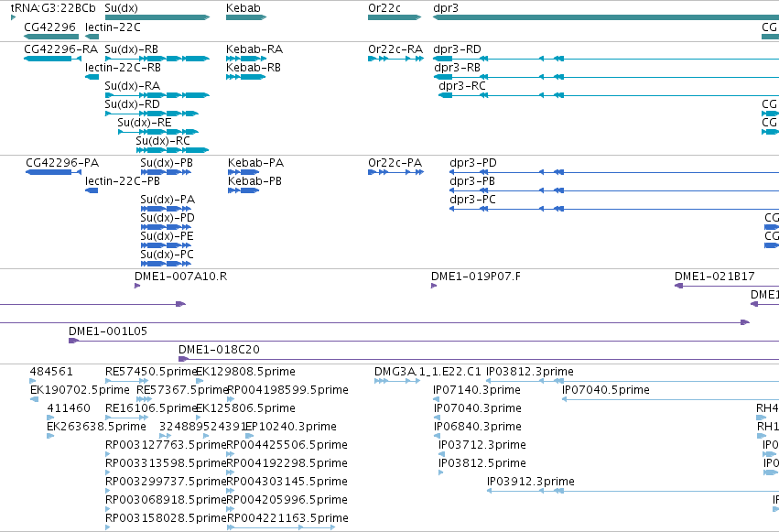The image size is (779, 532).
Task: Select EST RP003158028.5prime
Action: (108, 527)
